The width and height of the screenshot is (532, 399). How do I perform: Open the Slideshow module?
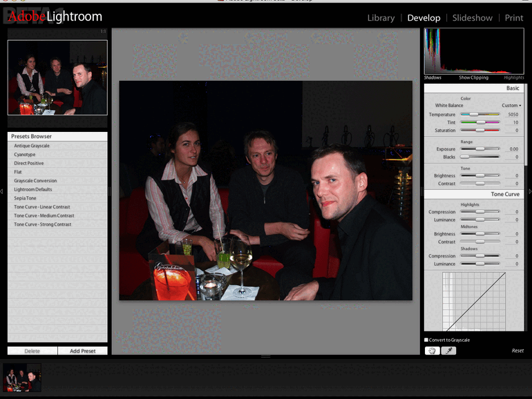coord(473,18)
